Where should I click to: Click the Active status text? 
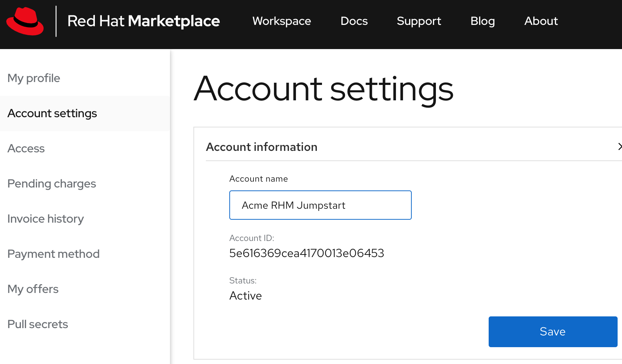pyautogui.click(x=245, y=296)
